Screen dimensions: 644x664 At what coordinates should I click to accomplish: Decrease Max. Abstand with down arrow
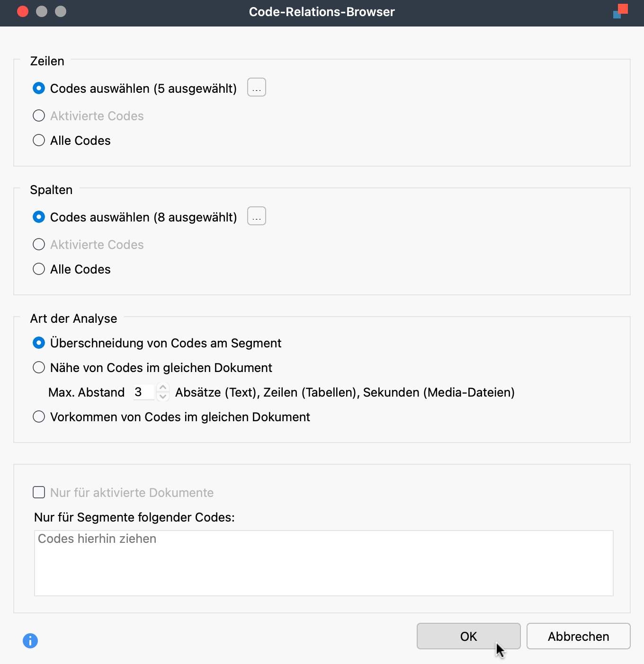(x=163, y=397)
